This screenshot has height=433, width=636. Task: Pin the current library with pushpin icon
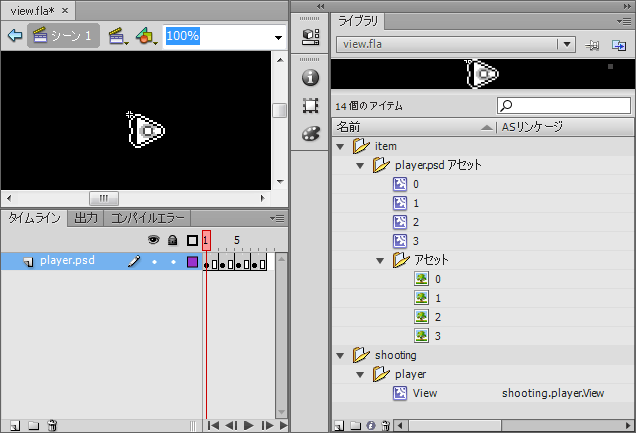pyautogui.click(x=593, y=45)
